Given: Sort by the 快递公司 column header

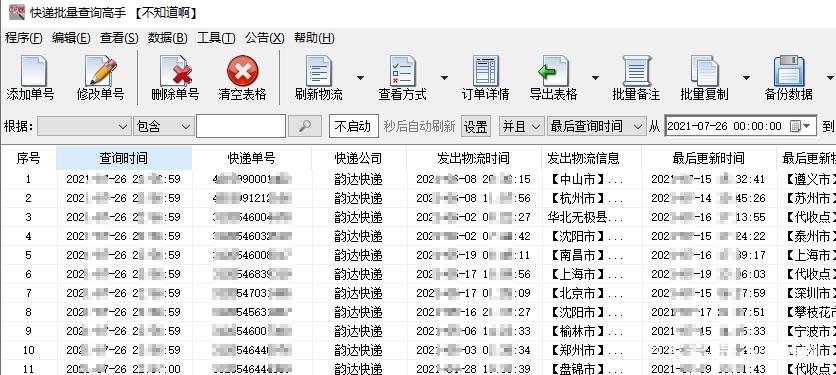Looking at the screenshot, I should tap(359, 158).
